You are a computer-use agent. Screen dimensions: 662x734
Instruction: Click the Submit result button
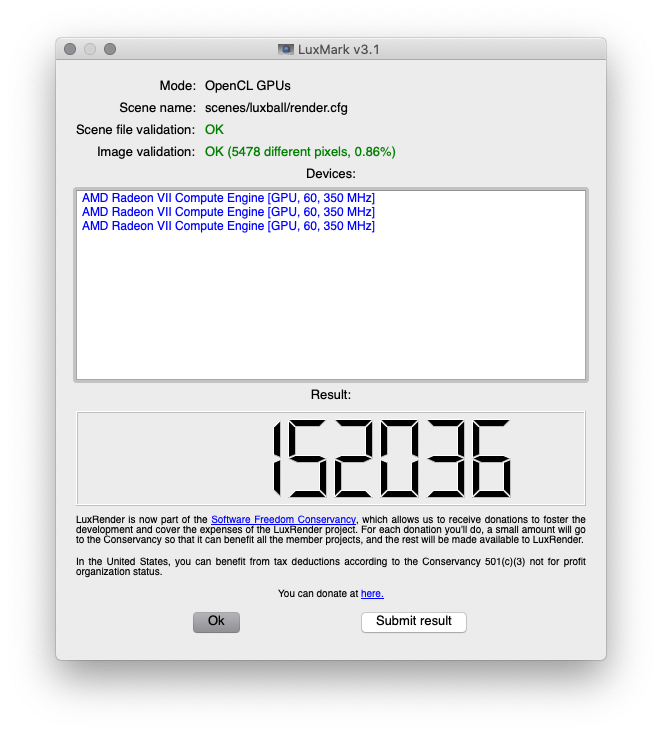click(x=414, y=622)
